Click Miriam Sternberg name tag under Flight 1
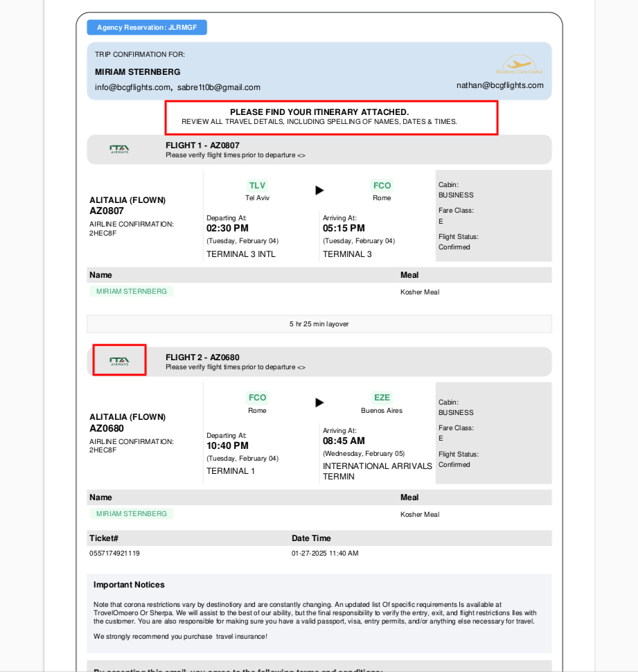The image size is (638, 672). pos(132,292)
